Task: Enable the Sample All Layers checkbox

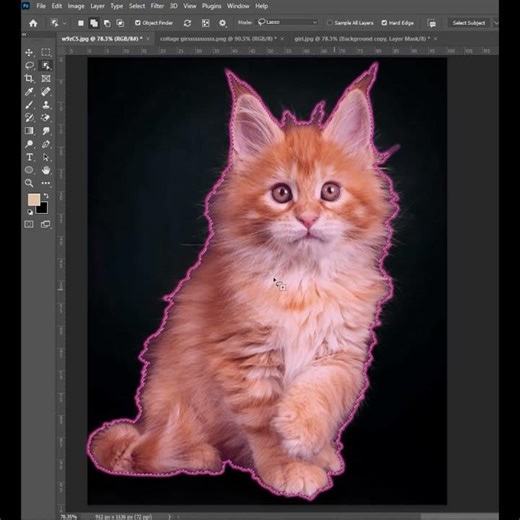Action: (330, 23)
